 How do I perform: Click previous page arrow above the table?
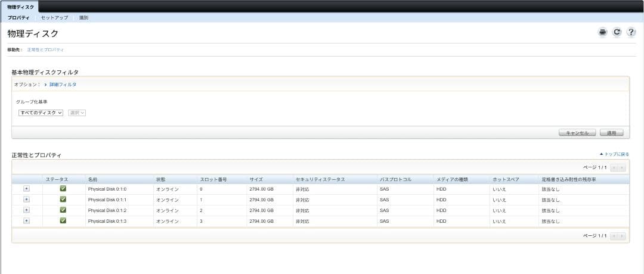coord(614,167)
